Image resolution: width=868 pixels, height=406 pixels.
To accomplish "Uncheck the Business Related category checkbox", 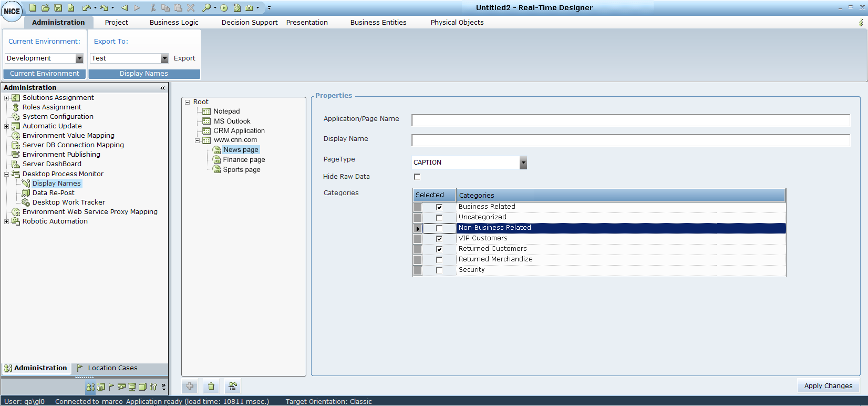I will [439, 207].
